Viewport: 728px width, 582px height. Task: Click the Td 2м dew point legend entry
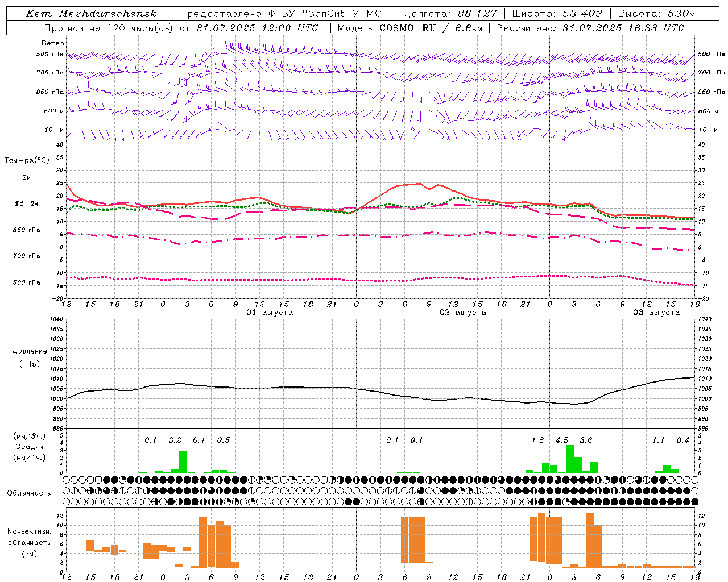pyautogui.click(x=26, y=203)
